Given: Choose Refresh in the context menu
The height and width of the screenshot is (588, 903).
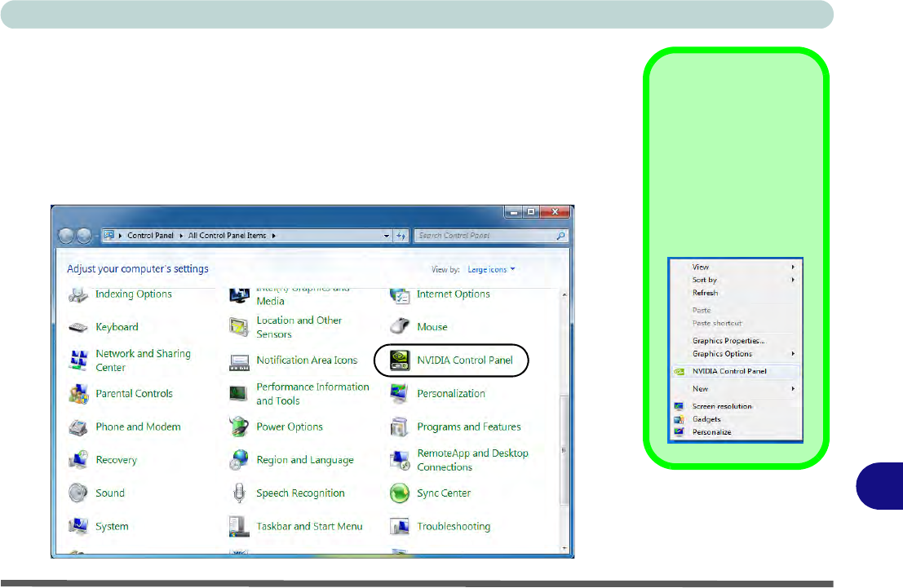Looking at the screenshot, I should (x=736, y=293).
